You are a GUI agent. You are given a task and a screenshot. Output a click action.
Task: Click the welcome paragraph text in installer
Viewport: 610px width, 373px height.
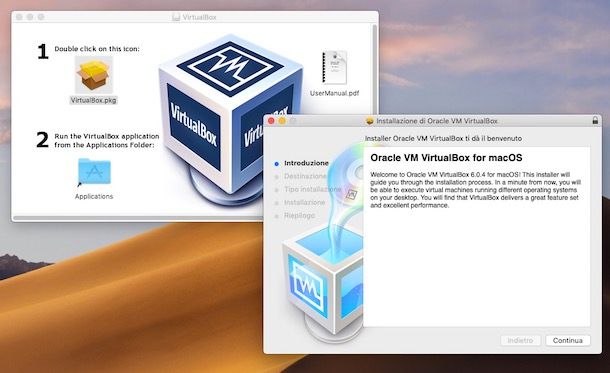[x=475, y=190]
